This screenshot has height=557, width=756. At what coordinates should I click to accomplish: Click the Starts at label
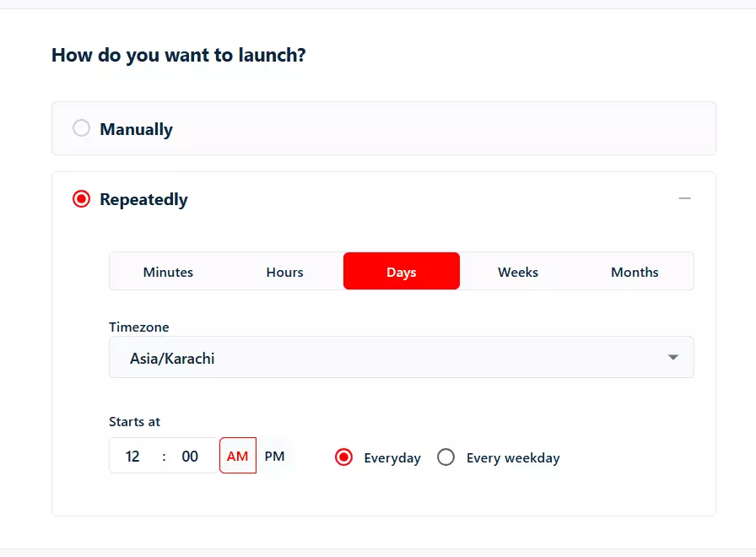click(x=135, y=421)
